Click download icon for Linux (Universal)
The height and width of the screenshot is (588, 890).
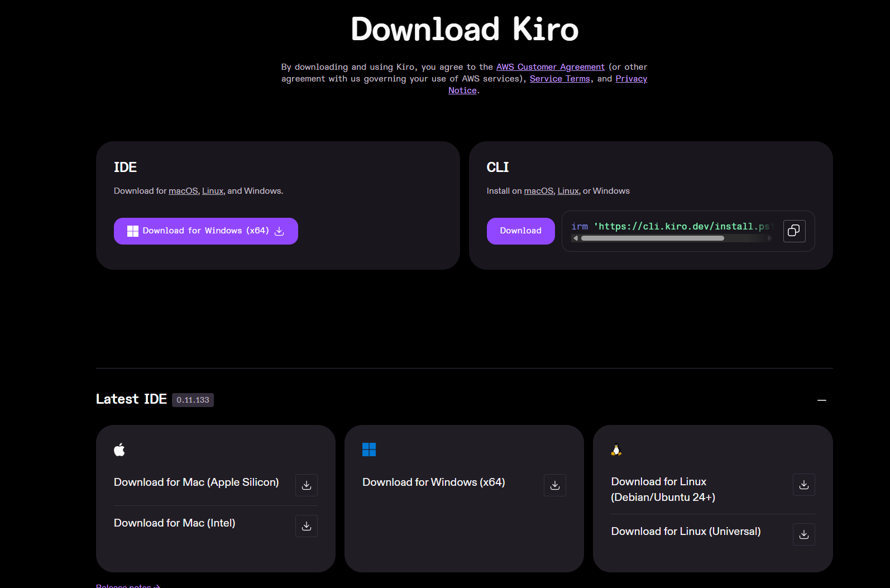pos(804,534)
